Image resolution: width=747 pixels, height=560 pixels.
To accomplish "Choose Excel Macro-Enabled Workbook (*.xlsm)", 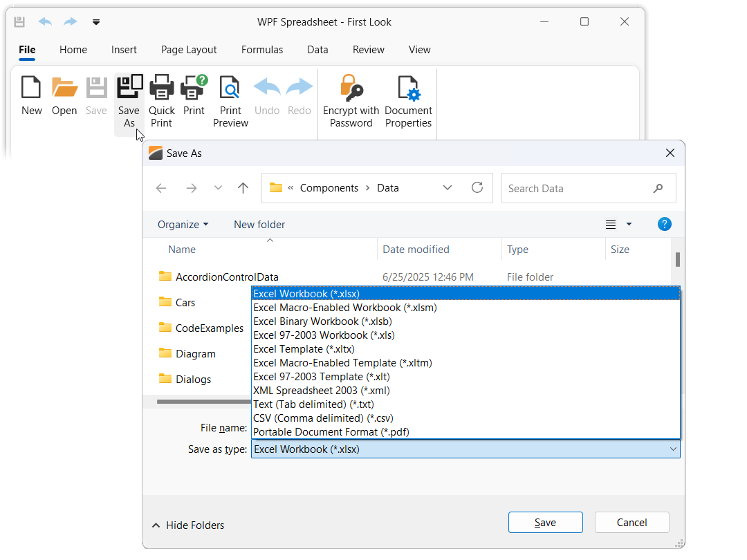I will [465, 308].
